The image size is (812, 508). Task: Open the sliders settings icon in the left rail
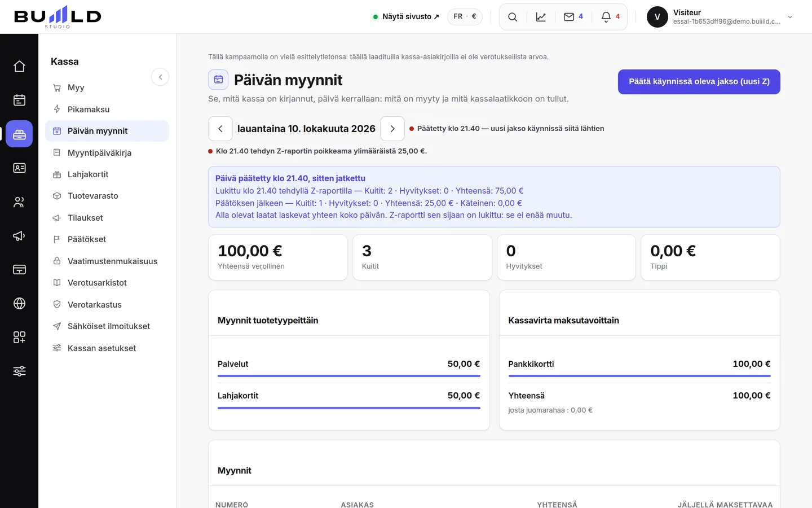(x=19, y=371)
